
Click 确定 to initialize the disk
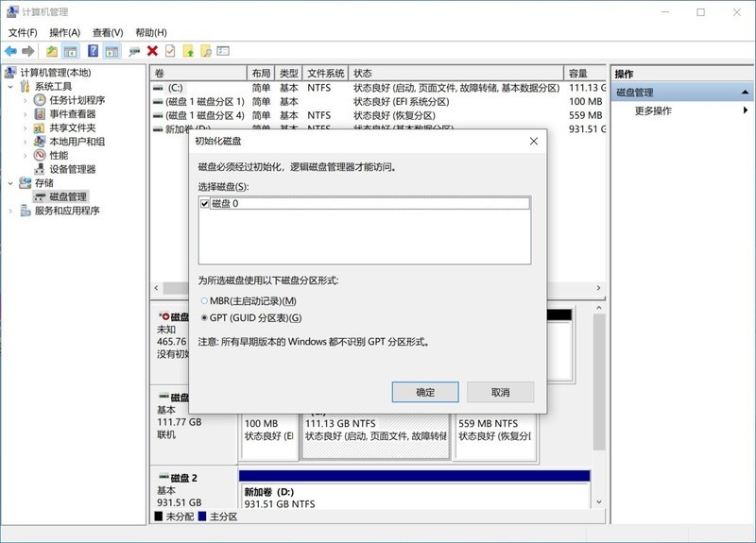pos(424,392)
